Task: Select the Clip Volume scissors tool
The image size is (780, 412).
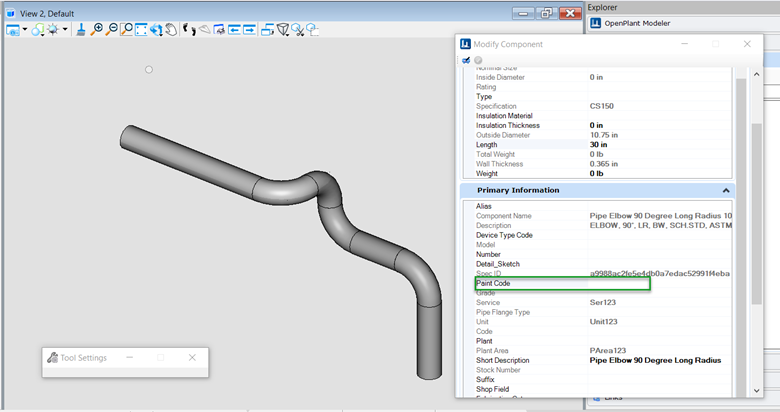Action: [298, 30]
